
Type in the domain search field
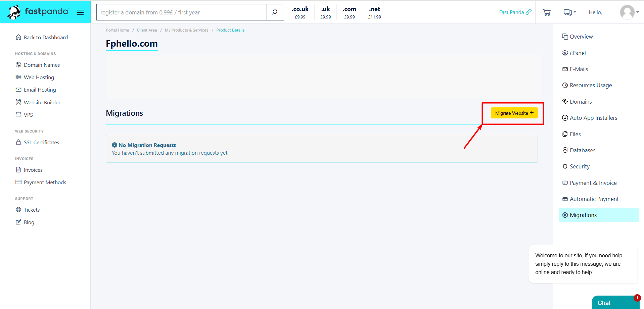coord(181,12)
